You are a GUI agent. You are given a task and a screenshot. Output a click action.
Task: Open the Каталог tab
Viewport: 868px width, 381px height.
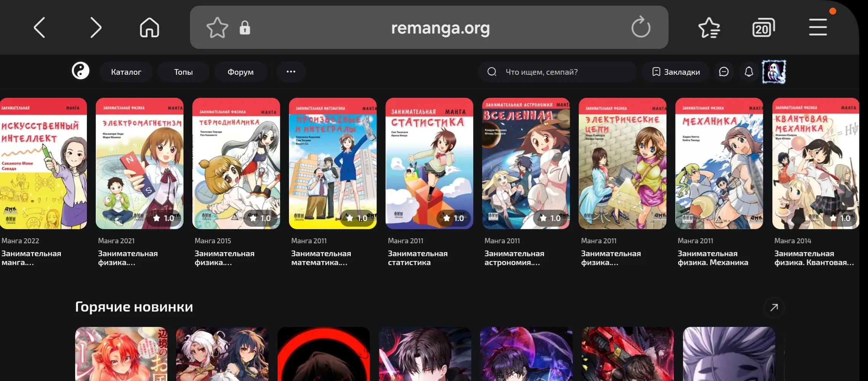(x=126, y=72)
